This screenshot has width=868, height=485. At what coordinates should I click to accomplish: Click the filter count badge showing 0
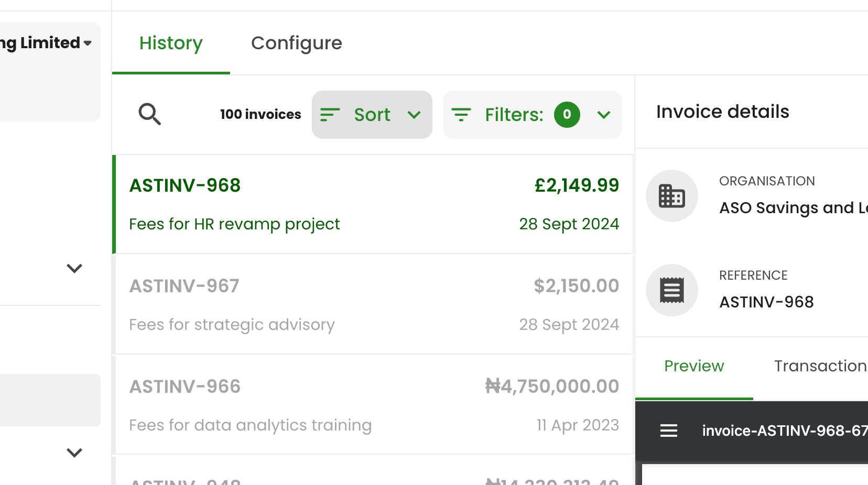(x=567, y=115)
